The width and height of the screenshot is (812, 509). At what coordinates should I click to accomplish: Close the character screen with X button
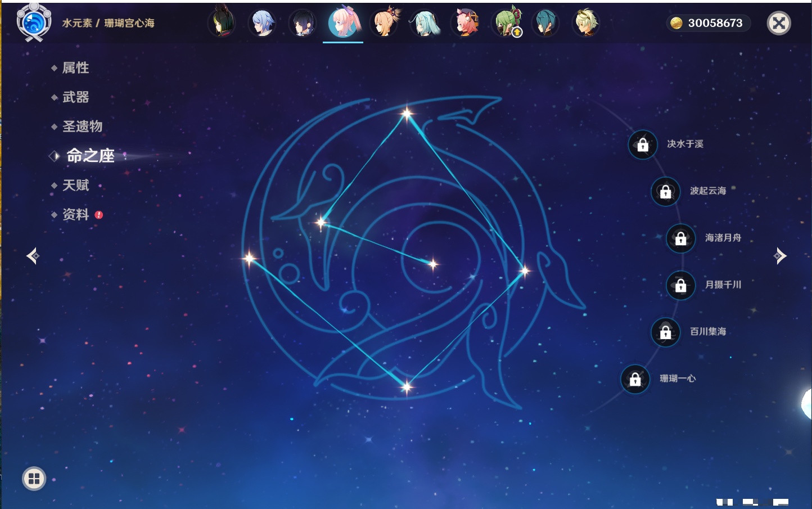779,23
